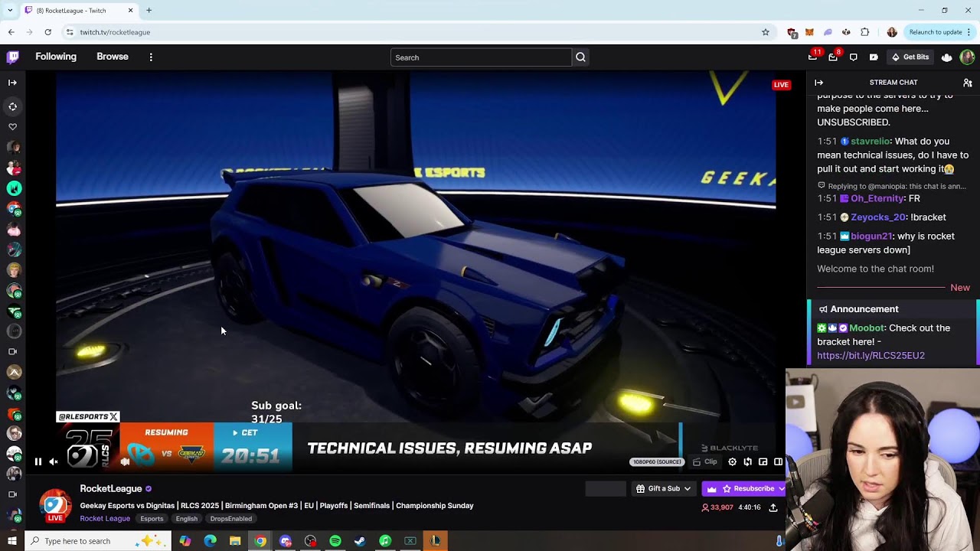Viewport: 980px width, 551px height.
Task: Open the ad-free Turbo icon in the top bar
Action: [x=874, y=57]
